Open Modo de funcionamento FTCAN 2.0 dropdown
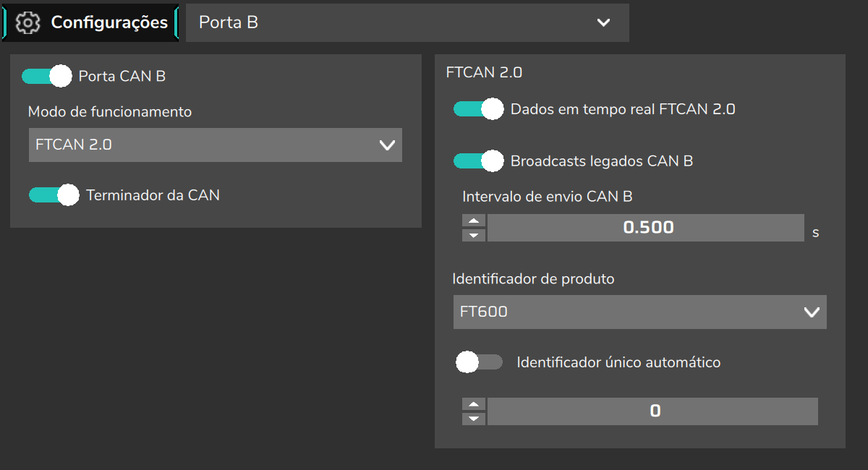Screen dimensions: 868x470 (x=215, y=145)
